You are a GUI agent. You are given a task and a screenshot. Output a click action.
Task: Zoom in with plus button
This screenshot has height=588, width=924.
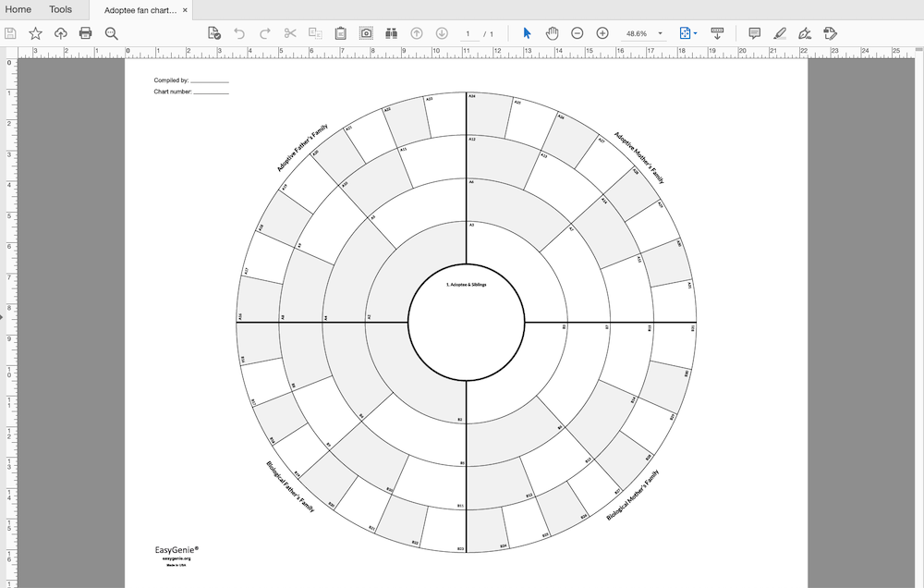[602, 33]
